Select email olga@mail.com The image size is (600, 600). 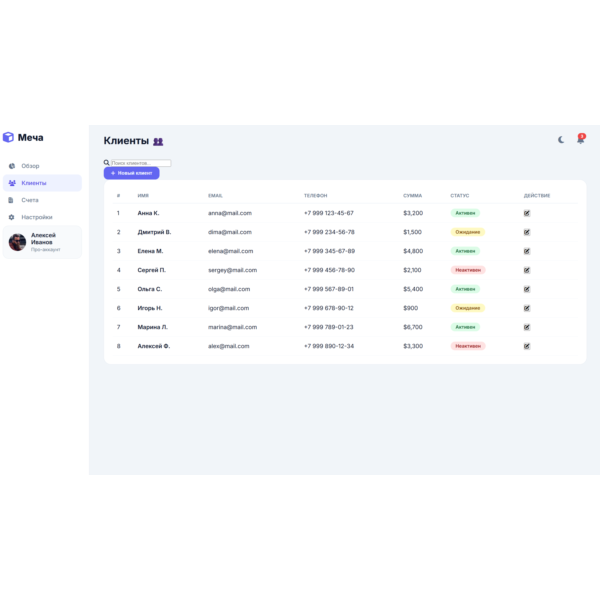[229, 289]
